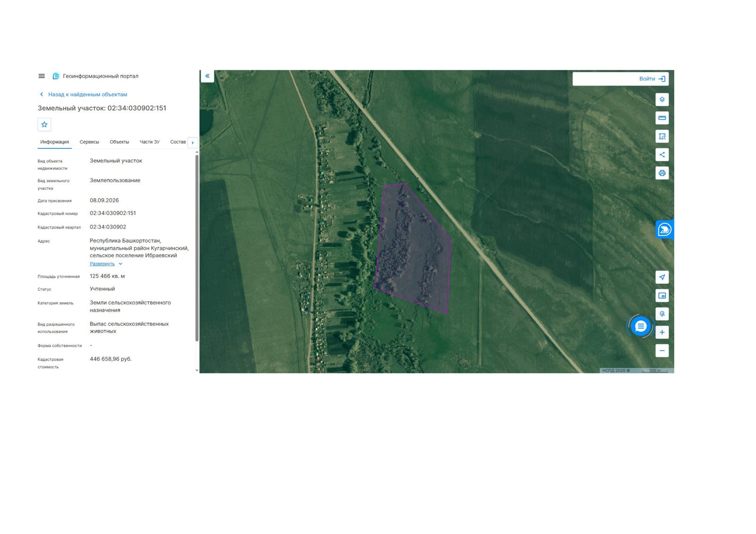Click the Geoinformation portal logo
This screenshot has width=756, height=534.
[56, 76]
